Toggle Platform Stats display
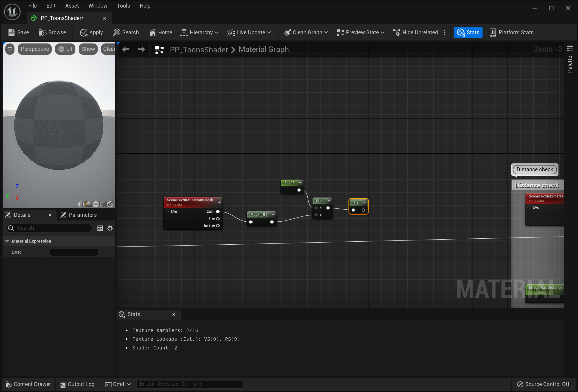Viewport: 578px width, 392px height. 511,32
